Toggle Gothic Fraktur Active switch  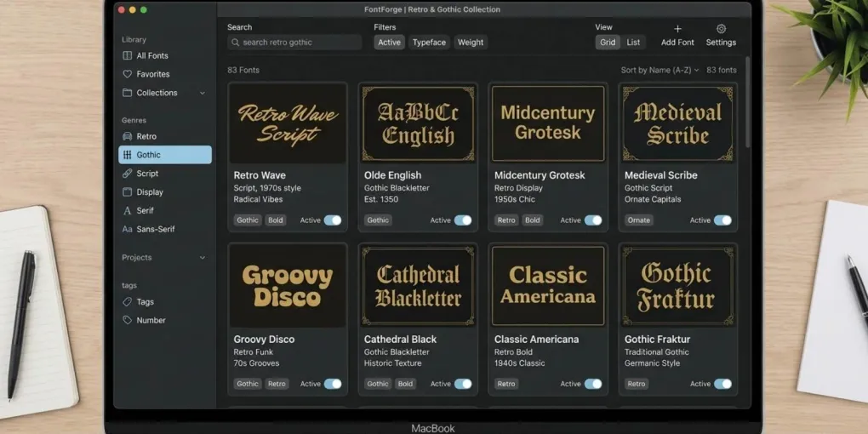(x=722, y=384)
